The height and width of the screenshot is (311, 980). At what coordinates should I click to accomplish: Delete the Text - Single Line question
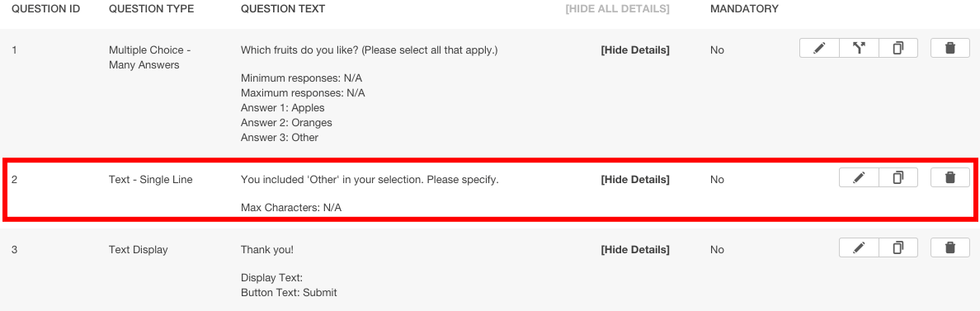pos(950,178)
